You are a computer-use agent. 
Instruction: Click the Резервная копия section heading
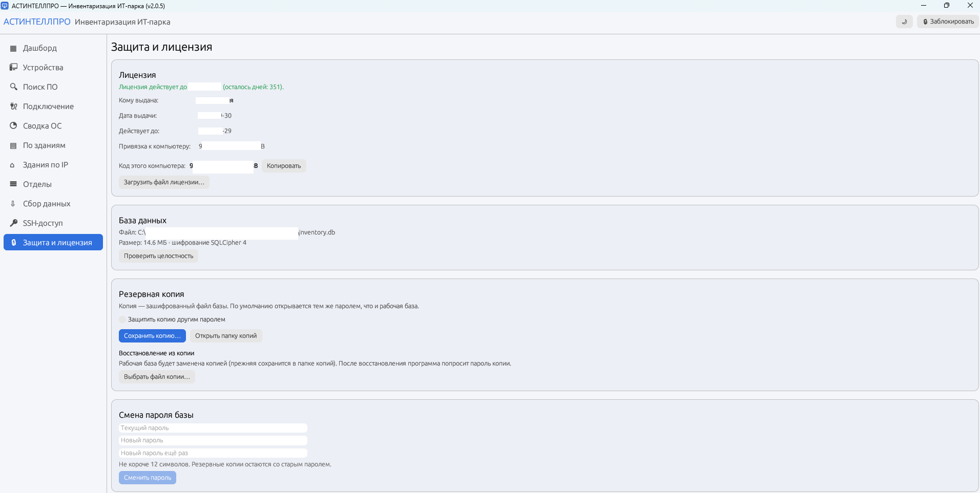151,294
